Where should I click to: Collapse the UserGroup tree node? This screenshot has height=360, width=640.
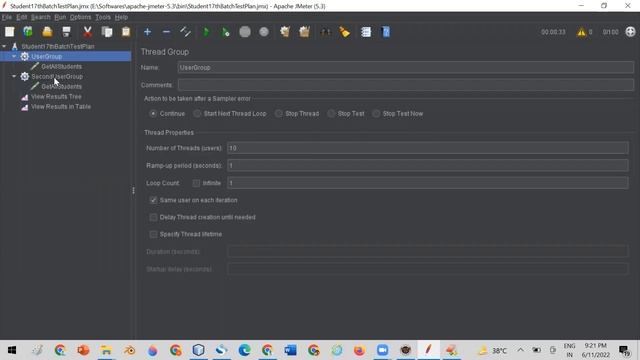(14, 56)
